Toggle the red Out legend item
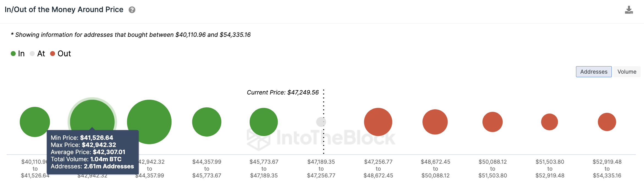 click(61, 54)
